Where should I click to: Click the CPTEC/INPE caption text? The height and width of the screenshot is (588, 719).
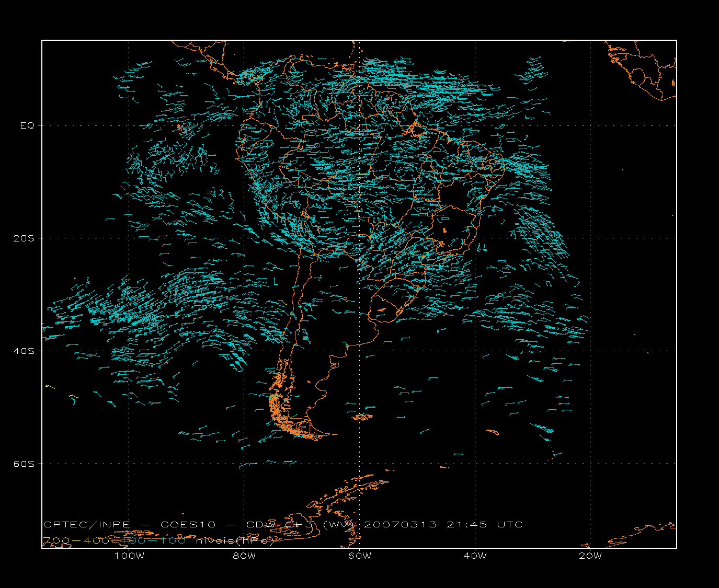click(87, 525)
